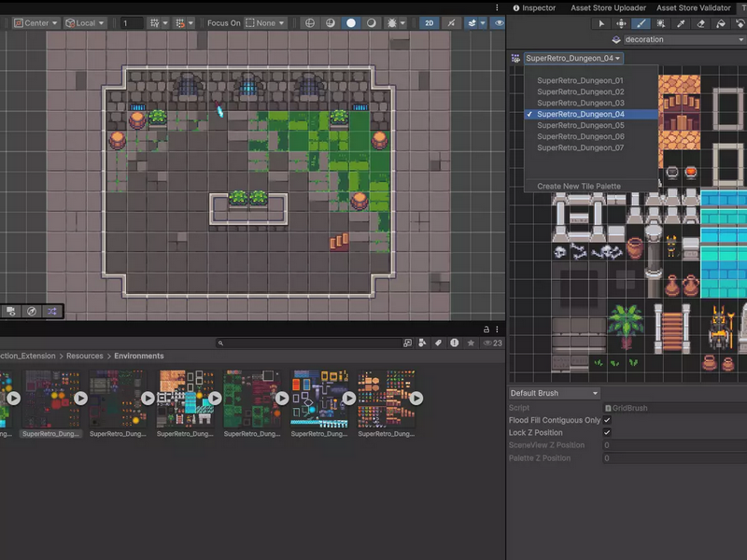The image size is (747, 560).
Task: Expand sprites of the selected SuperRetro_Dung asset
Action: 80,399
